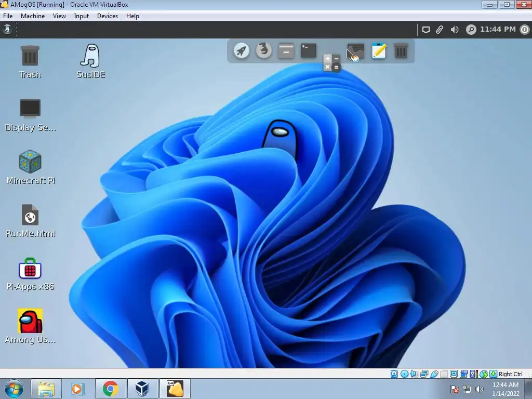532x399 pixels.
Task: Open the guest panel volume control
Action: (x=455, y=30)
